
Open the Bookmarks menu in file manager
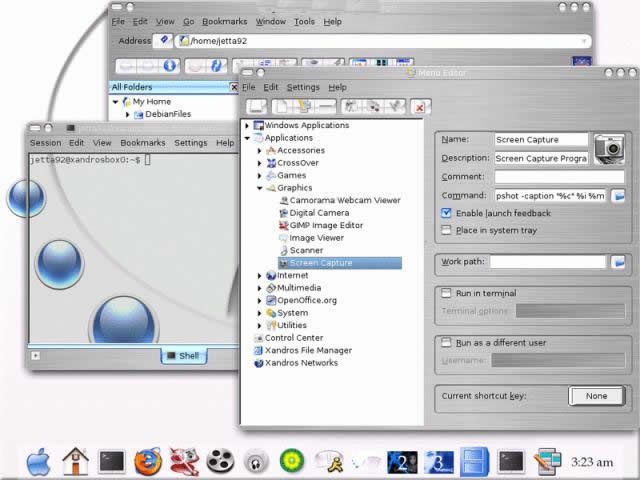pyautogui.click(x=224, y=22)
